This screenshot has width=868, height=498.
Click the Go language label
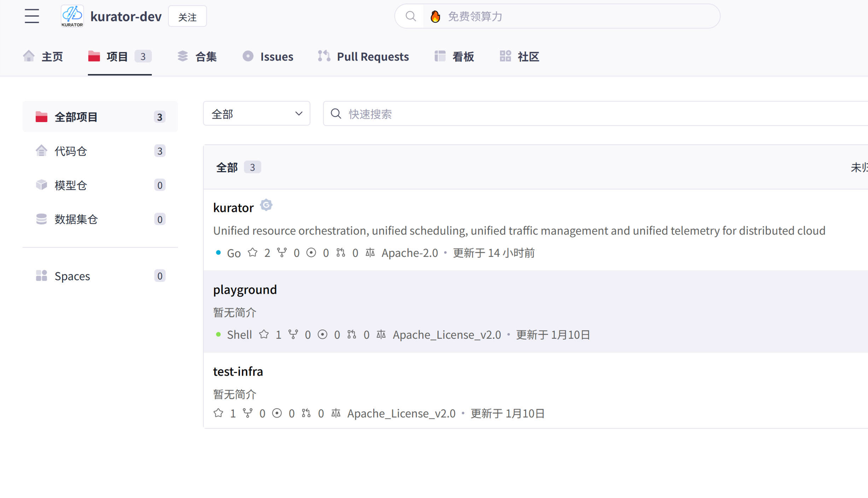[234, 253]
